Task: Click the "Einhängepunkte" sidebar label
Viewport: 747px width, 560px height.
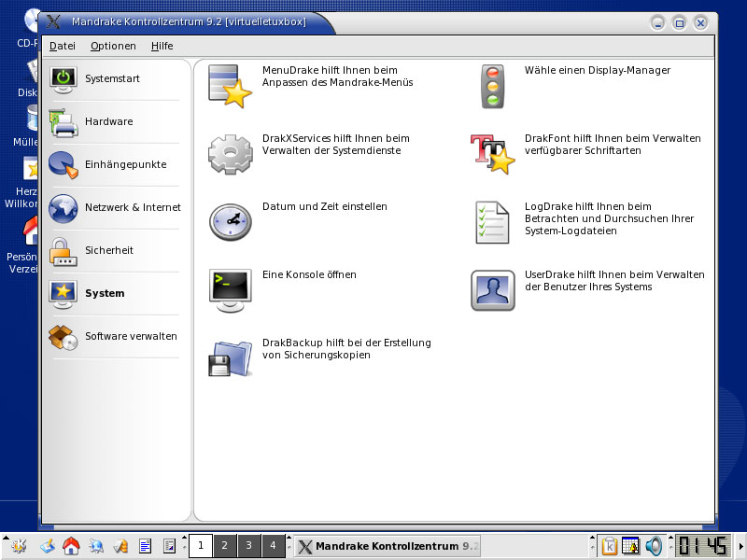Action: pyautogui.click(x=126, y=165)
